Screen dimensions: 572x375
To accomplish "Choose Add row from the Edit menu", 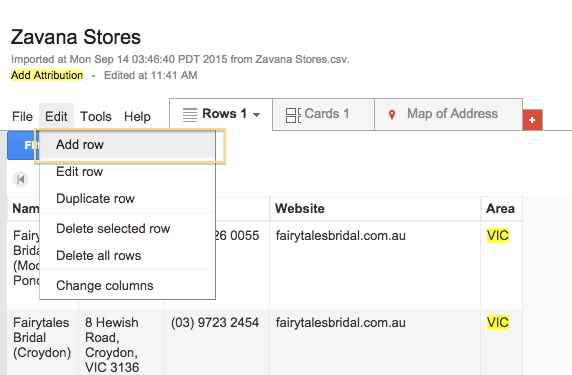I will click(127, 145).
